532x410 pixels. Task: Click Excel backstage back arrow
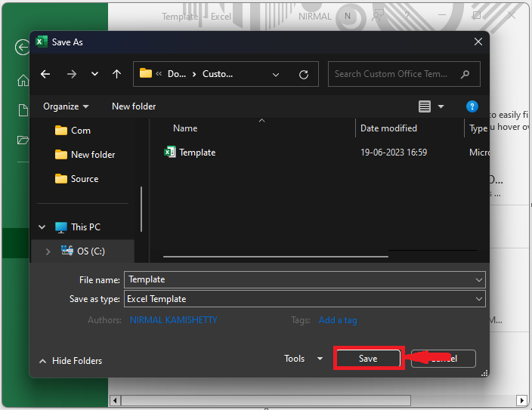coord(23,47)
